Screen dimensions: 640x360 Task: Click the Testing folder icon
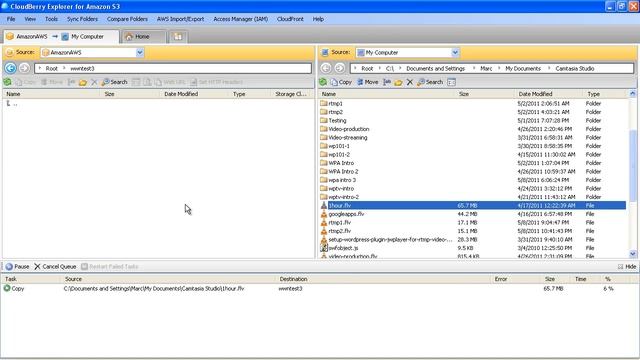[x=324, y=120]
